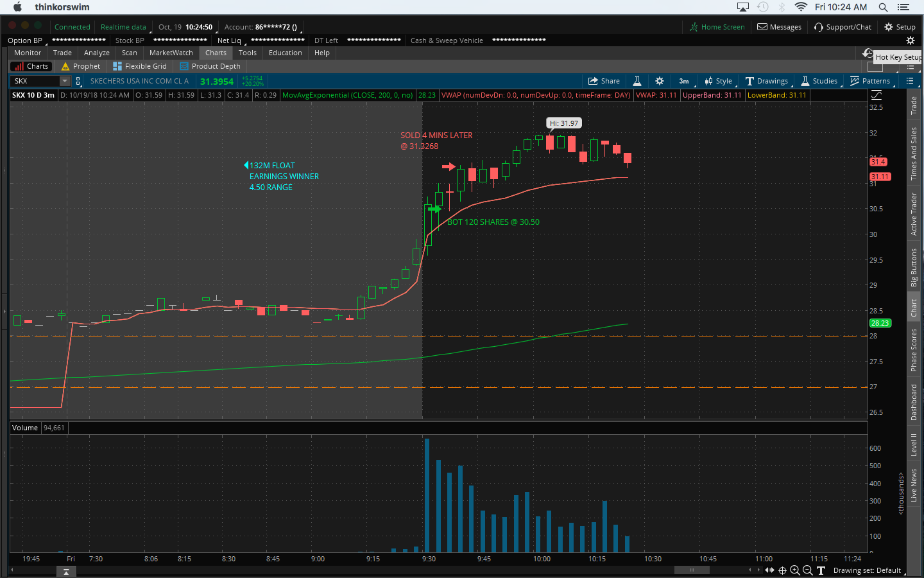Switch to the MarketWatch tab

click(171, 53)
